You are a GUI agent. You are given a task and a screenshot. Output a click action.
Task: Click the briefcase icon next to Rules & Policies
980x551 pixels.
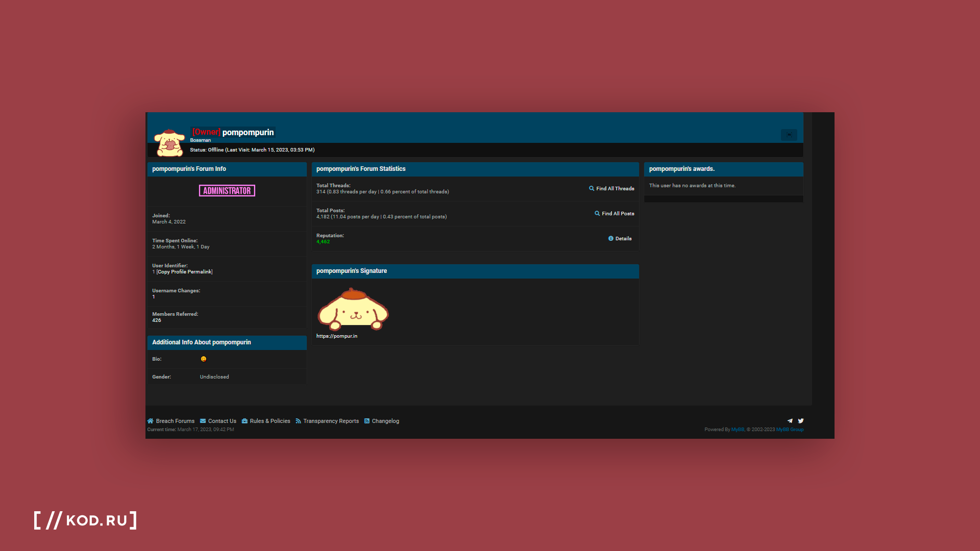click(244, 421)
